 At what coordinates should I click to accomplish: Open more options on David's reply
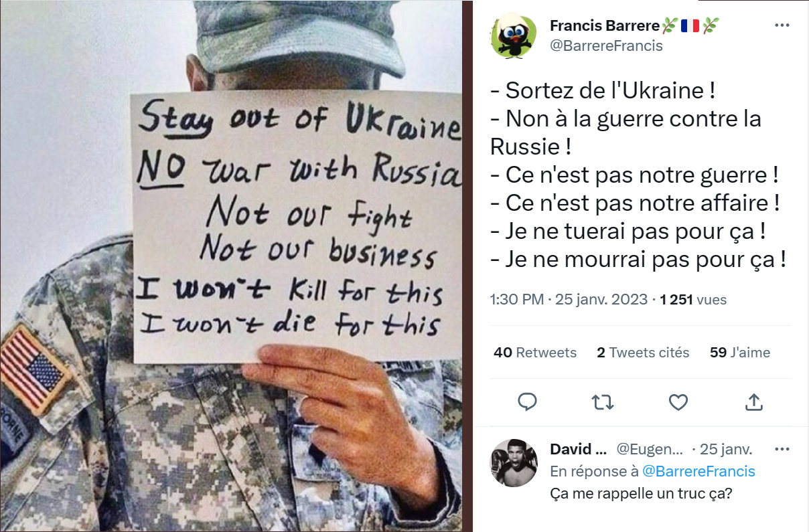tap(782, 449)
